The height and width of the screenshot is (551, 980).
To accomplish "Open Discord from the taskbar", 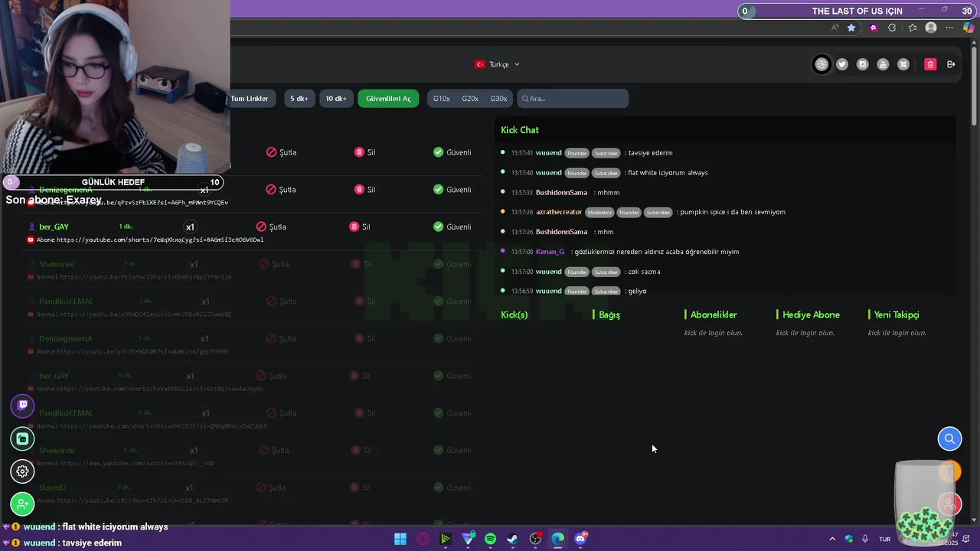I will click(580, 539).
